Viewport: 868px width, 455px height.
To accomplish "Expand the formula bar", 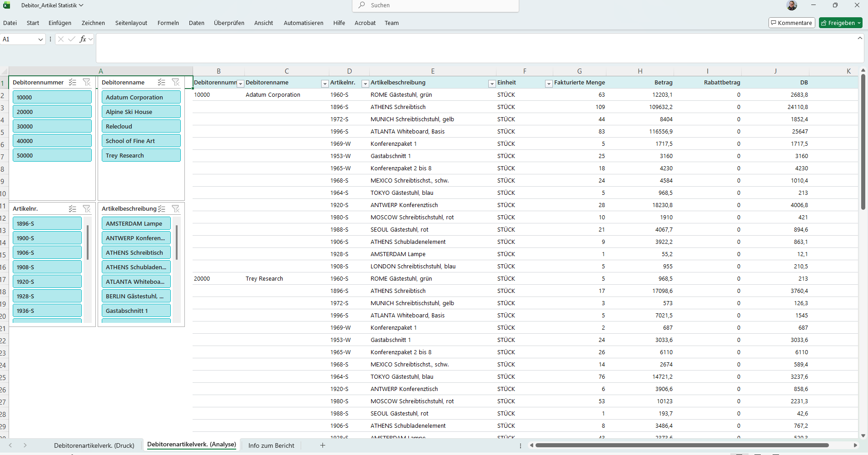I will click(x=860, y=38).
